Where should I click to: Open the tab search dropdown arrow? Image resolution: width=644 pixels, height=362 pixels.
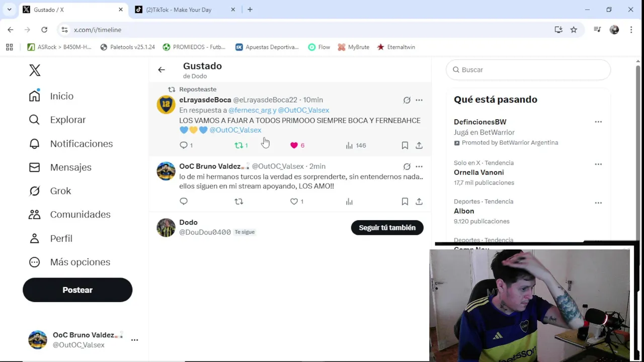click(x=9, y=10)
